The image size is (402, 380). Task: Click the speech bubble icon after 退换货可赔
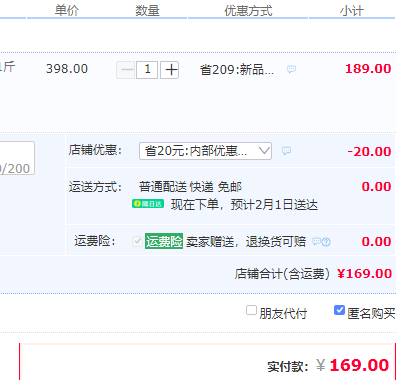(316, 241)
